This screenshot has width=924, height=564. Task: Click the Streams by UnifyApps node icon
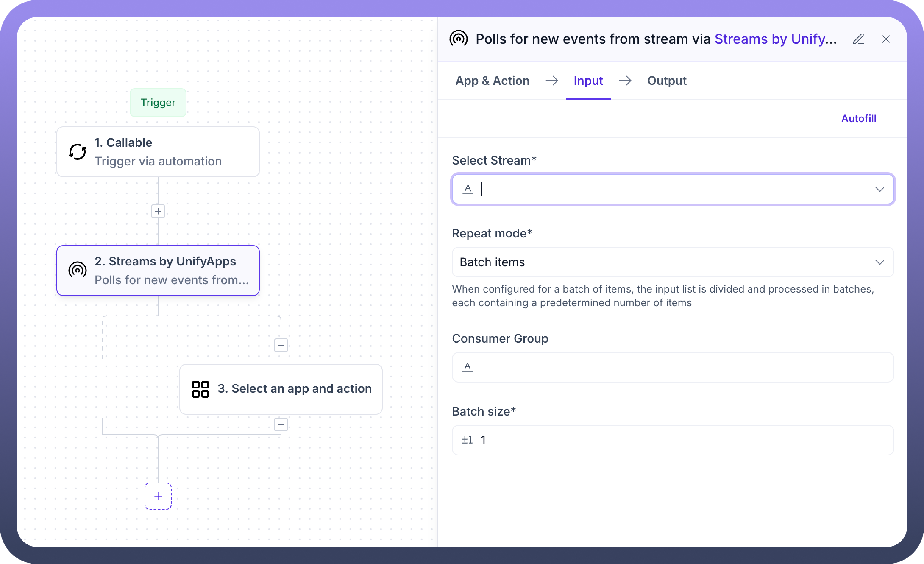tap(78, 270)
